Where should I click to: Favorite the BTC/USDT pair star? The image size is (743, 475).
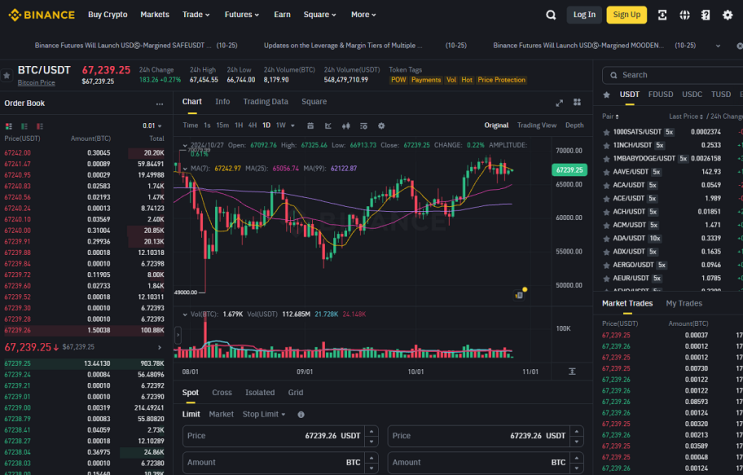point(7,75)
